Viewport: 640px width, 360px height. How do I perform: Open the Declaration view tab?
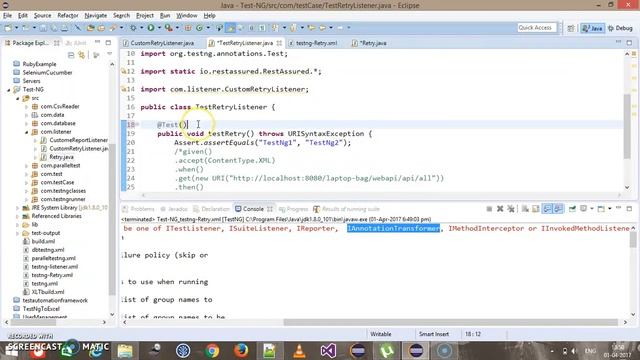[211, 209]
